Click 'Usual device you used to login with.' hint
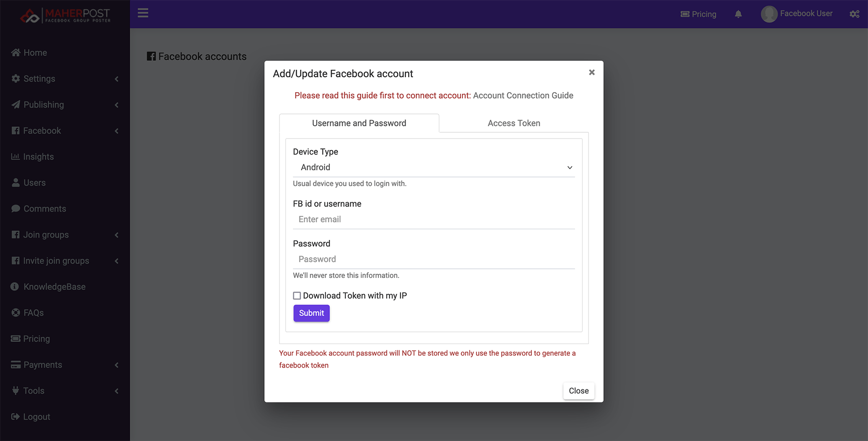The width and height of the screenshot is (868, 441). [x=350, y=183]
